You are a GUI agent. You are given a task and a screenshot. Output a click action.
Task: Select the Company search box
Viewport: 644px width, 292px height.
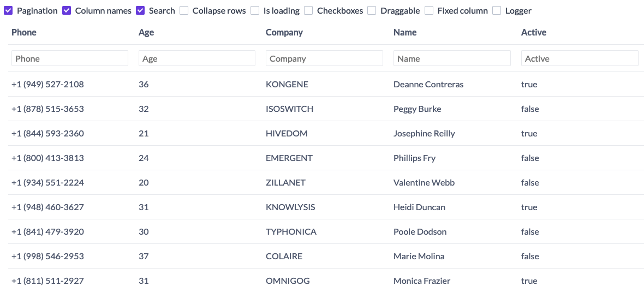coord(325,58)
